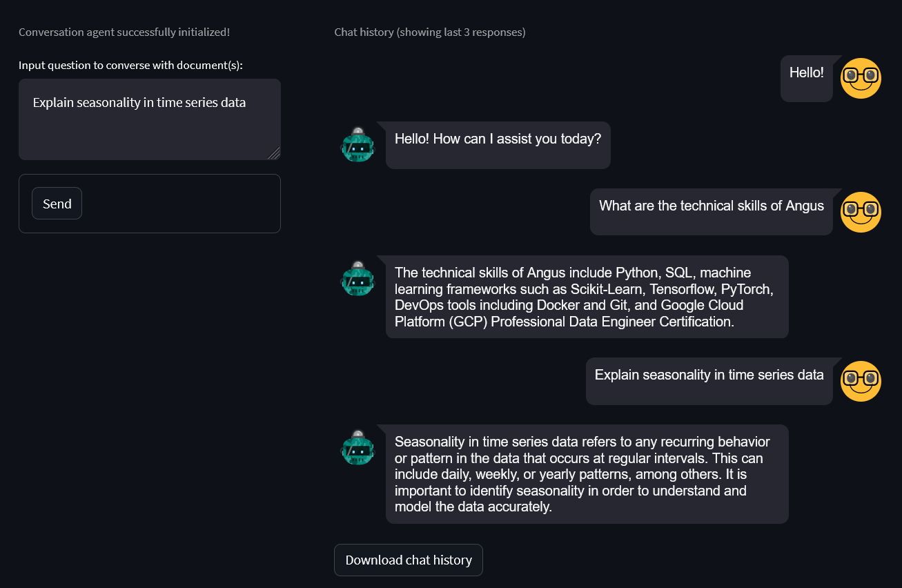Click the user avatar beside the "Hello!" message

coord(861,78)
